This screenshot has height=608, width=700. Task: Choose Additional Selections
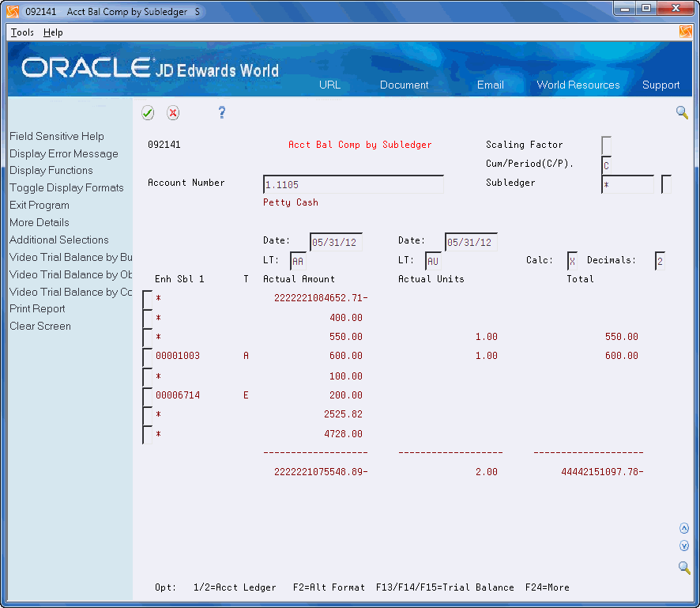point(59,240)
